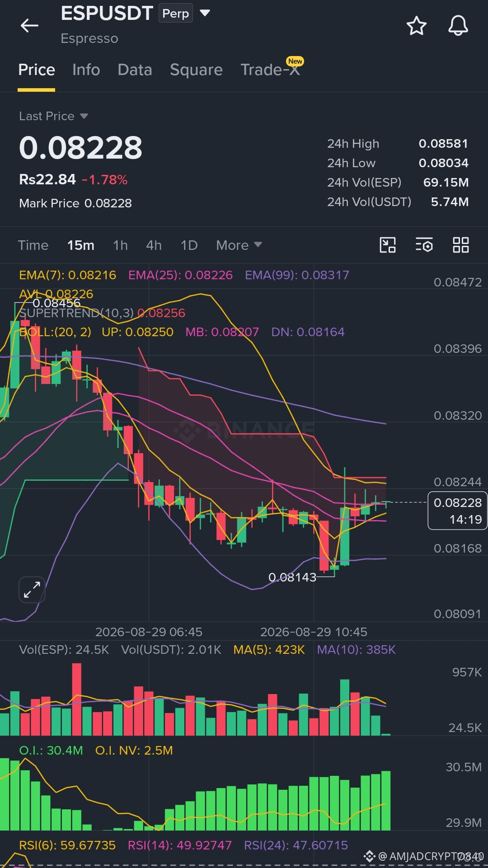Tap the EMA(25) indicator label

pos(180,275)
